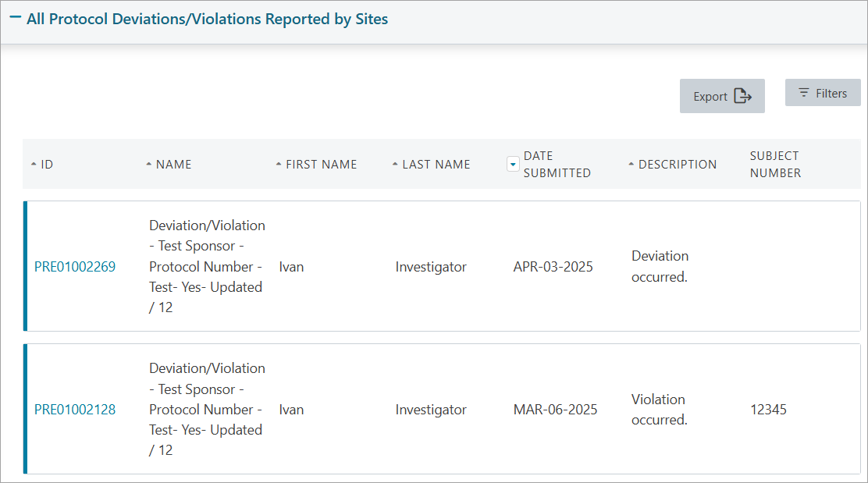Click the funnel icon on the Filters button
The width and height of the screenshot is (868, 483).
(803, 92)
